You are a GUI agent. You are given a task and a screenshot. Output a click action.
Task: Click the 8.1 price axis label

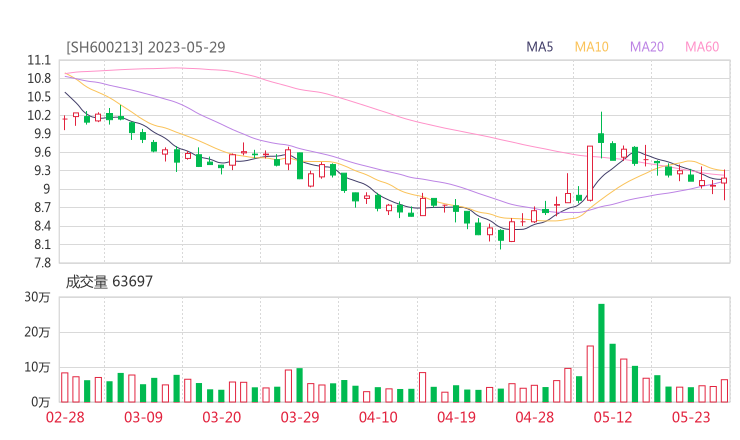click(41, 245)
